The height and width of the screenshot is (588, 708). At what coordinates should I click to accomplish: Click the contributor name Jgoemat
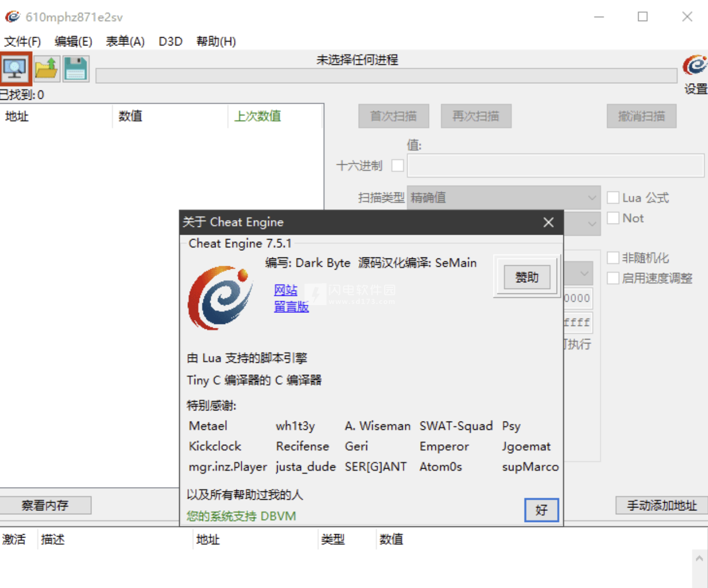coord(527,447)
